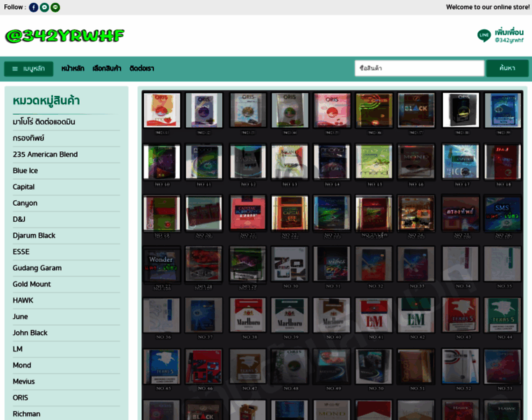Select product thumbnail NO.15
Viewport: 532px width, 420px height.
coord(374,162)
